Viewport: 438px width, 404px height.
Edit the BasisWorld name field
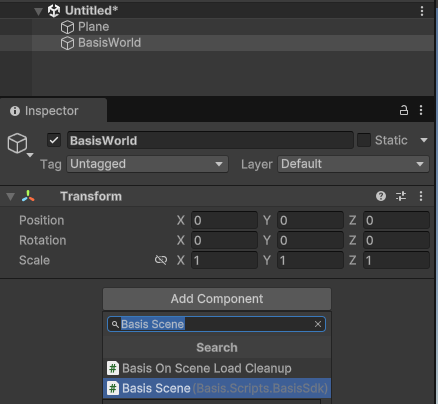tap(210, 140)
